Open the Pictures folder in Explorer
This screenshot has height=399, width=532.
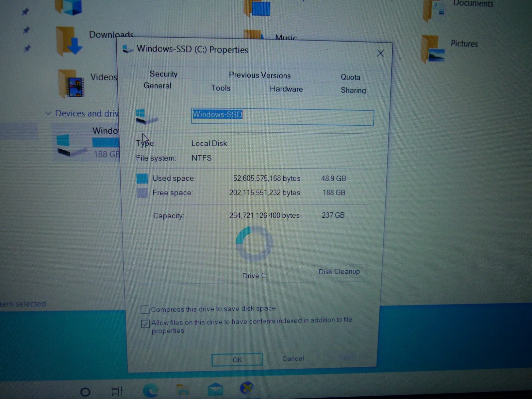pos(449,49)
